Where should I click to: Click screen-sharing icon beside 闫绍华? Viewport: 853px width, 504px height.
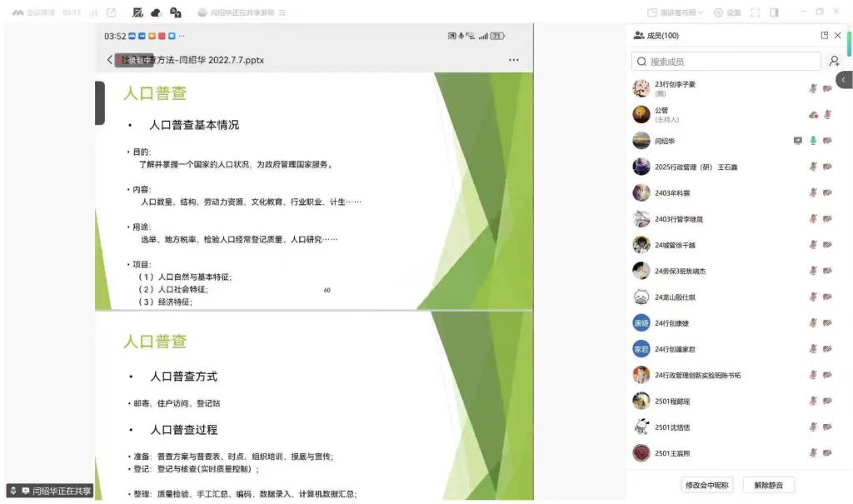click(797, 141)
